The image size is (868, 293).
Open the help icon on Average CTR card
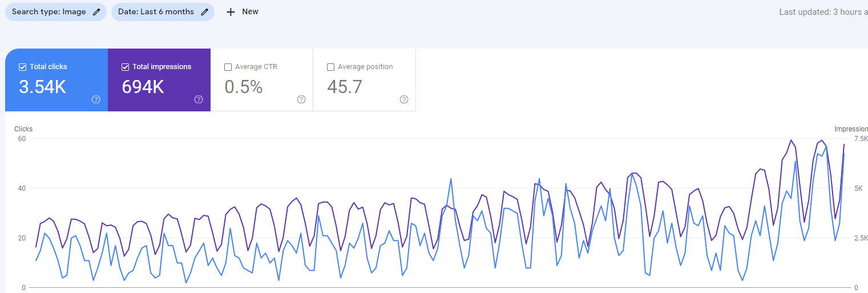[301, 99]
